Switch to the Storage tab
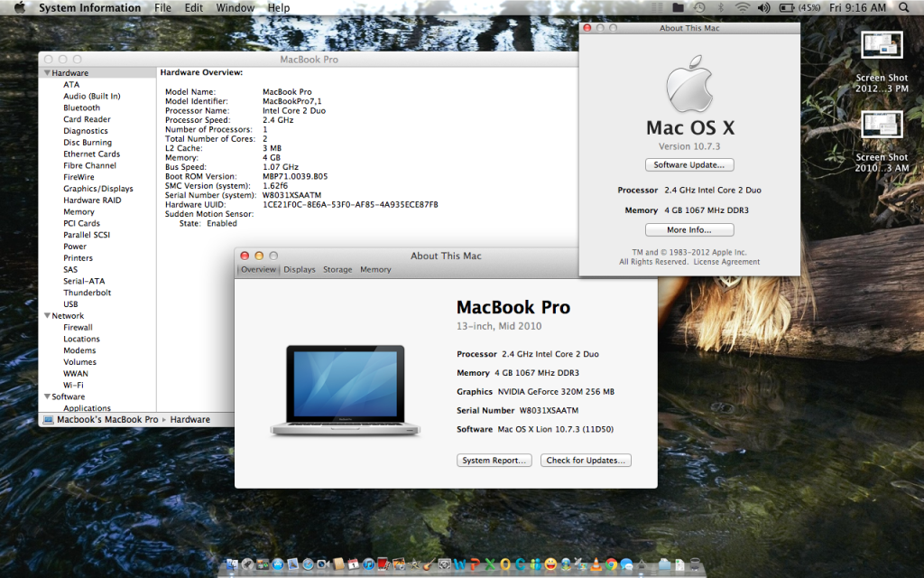The image size is (924, 578). (x=337, y=269)
